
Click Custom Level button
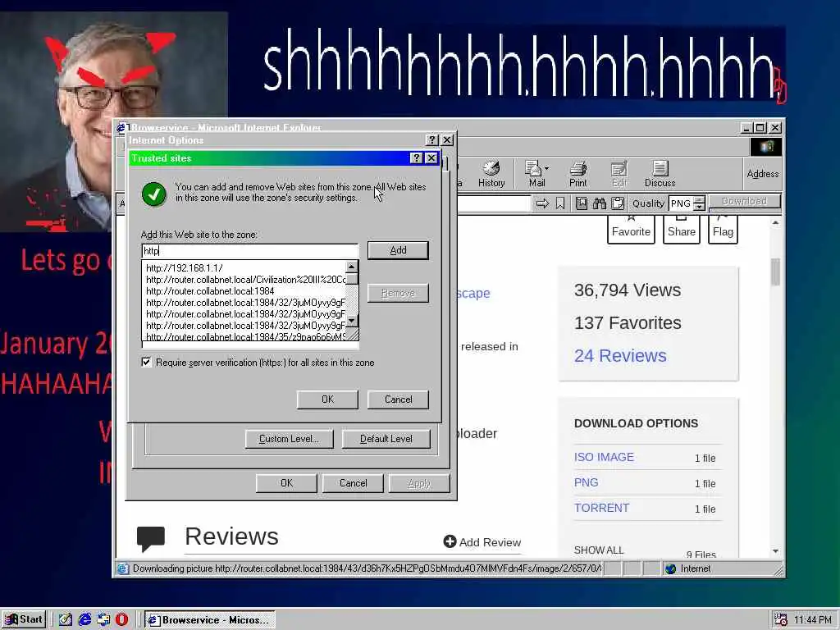(x=290, y=439)
